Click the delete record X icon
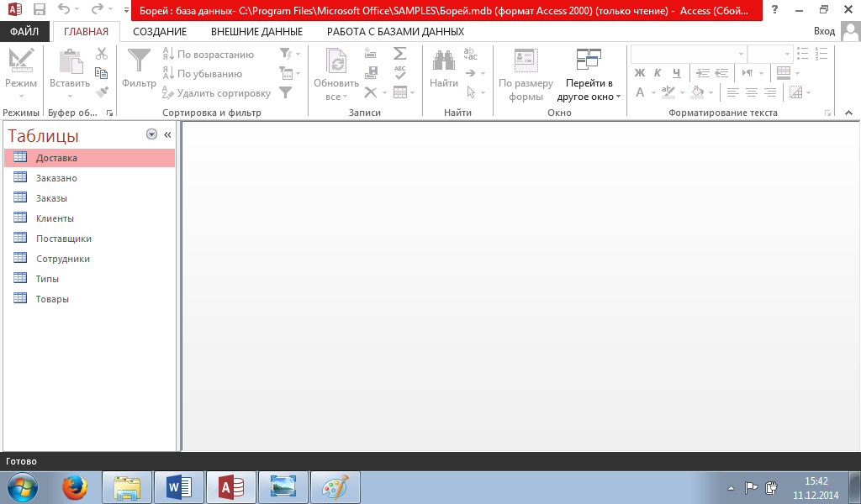861x504 pixels. 371,92
